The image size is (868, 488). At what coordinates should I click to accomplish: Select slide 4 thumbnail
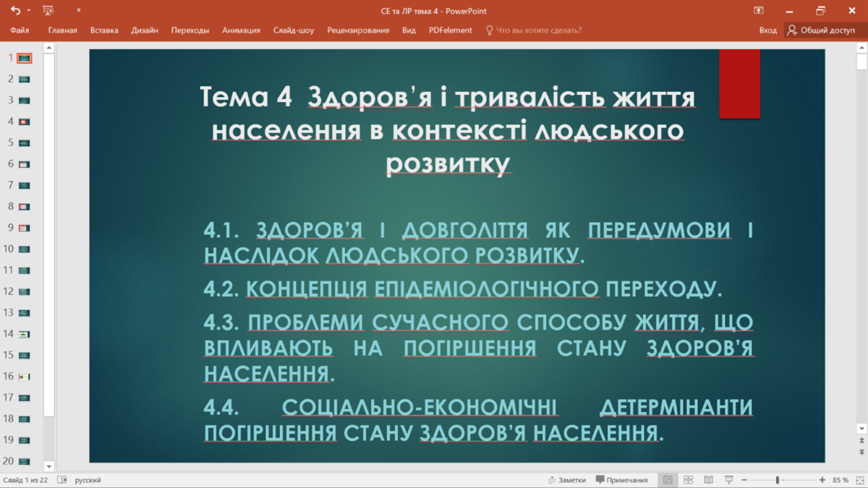click(25, 121)
